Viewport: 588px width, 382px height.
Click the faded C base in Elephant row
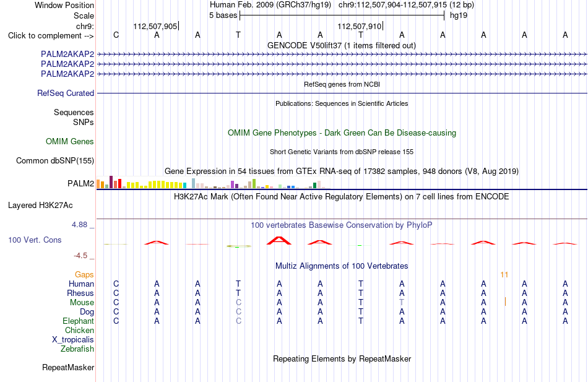(x=238, y=321)
